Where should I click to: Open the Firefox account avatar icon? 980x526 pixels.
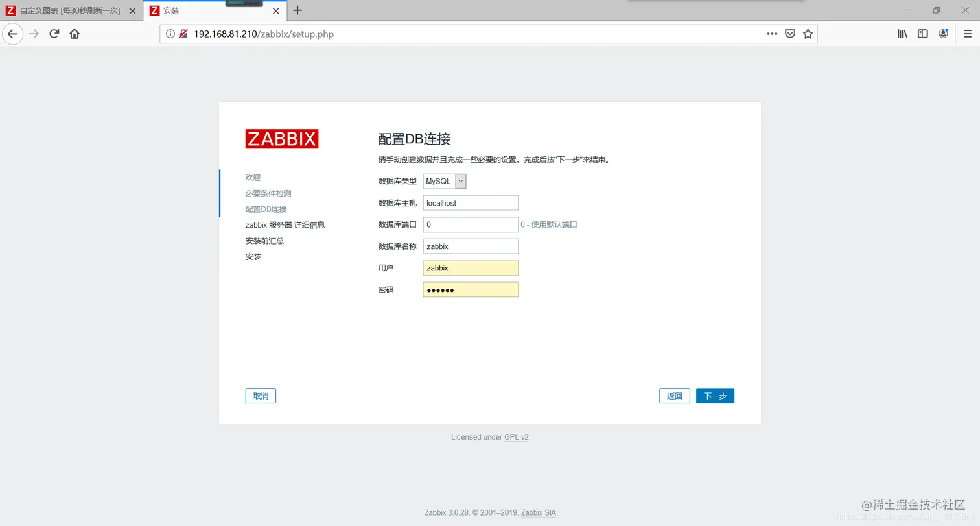944,34
